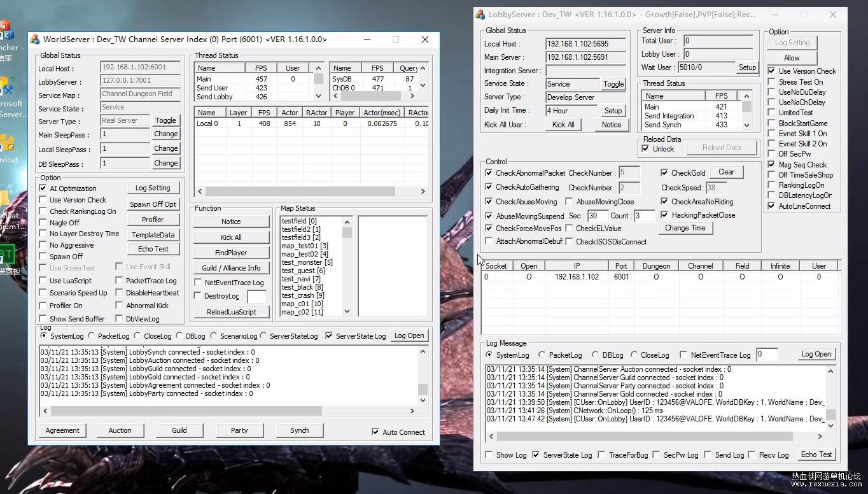Click Map Status list scrollbar down arrow
The height and width of the screenshot is (494, 868).
pyautogui.click(x=347, y=311)
